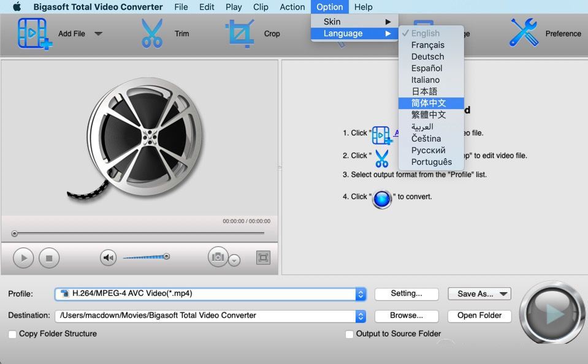This screenshot has width=588, height=364.
Task: Switch language to 简体中文
Action: pos(431,103)
